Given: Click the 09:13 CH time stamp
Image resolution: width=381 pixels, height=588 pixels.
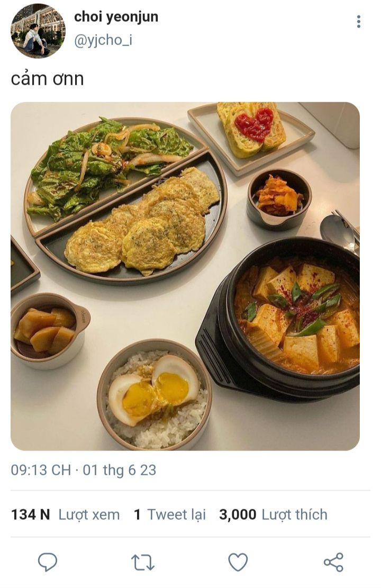Looking at the screenshot, I should point(41,470).
